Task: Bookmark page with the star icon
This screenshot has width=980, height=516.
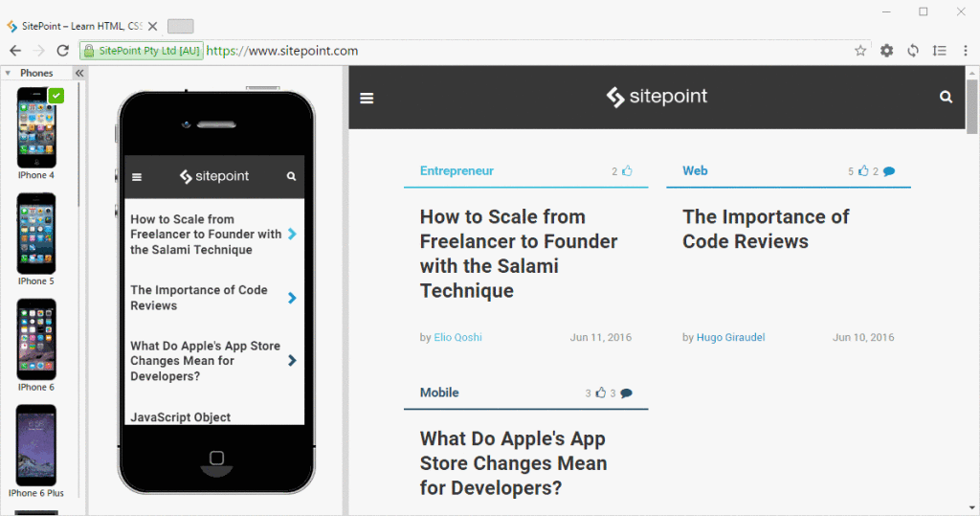Action: (x=860, y=51)
